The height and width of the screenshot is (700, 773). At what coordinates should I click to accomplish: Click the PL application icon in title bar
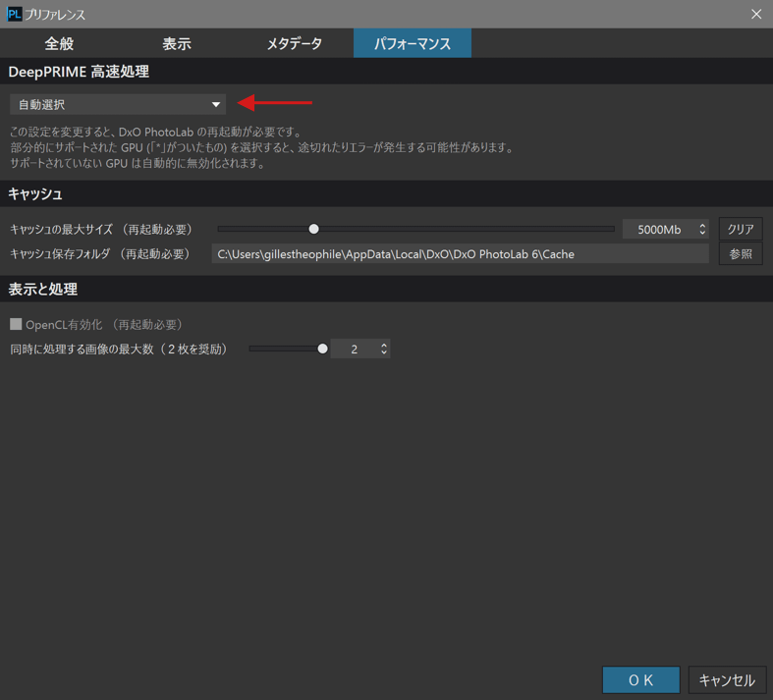tap(15, 15)
